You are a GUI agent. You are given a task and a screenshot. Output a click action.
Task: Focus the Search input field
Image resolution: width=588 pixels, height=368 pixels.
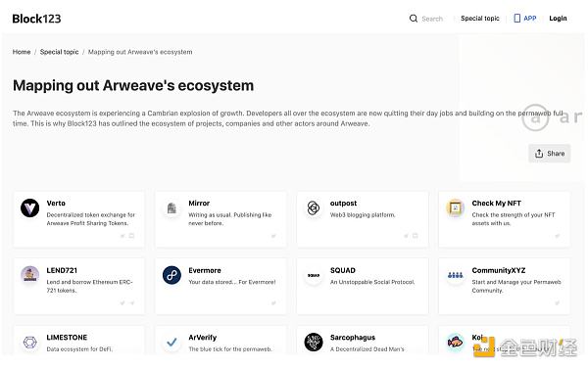point(432,19)
